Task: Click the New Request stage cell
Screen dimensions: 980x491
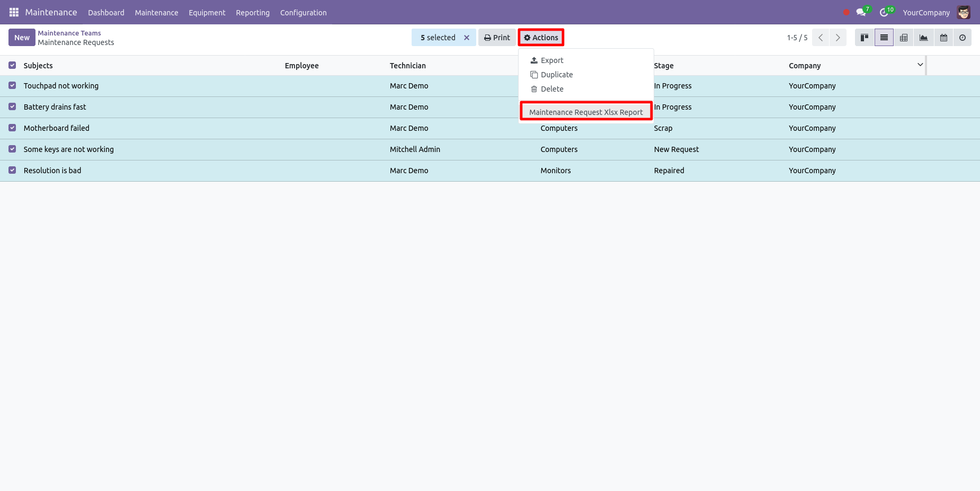Action: tap(676, 149)
